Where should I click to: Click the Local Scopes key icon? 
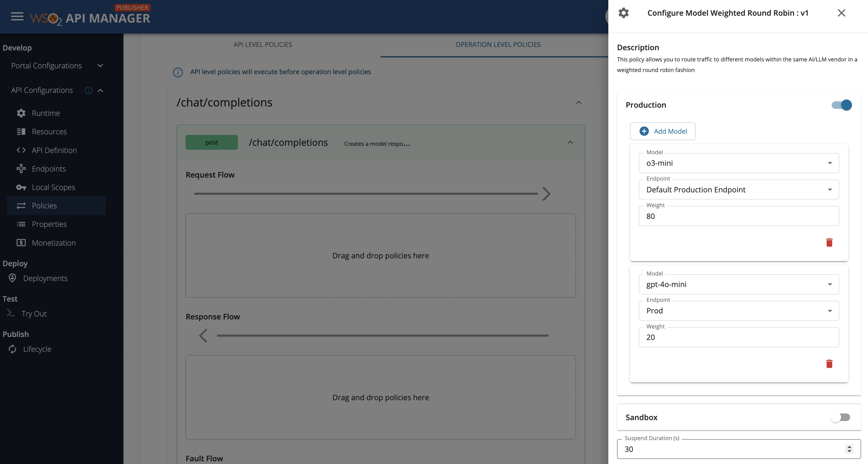(x=21, y=187)
